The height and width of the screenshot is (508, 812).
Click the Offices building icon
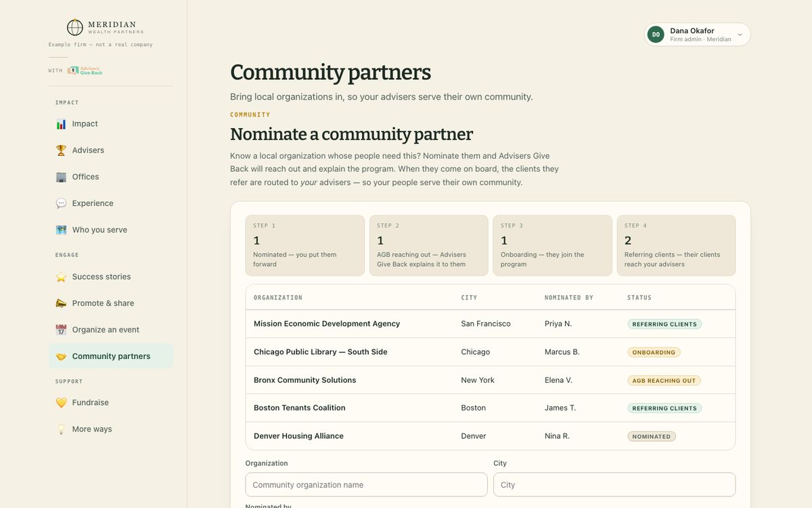pyautogui.click(x=61, y=177)
